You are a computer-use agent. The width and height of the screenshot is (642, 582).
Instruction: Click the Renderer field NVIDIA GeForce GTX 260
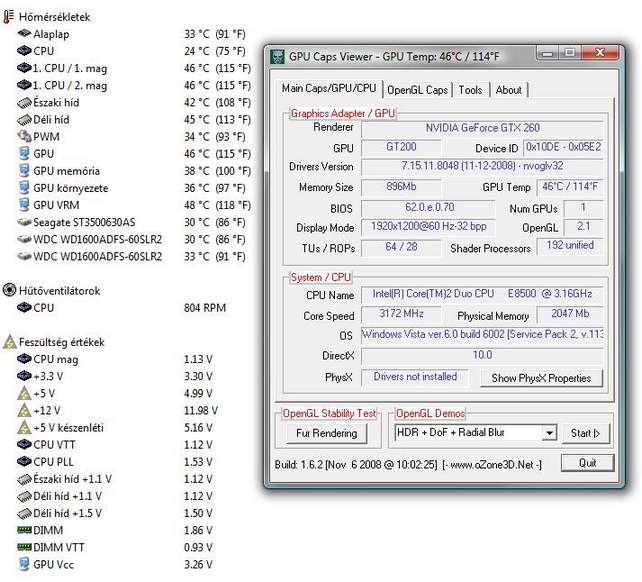pyautogui.click(x=482, y=128)
